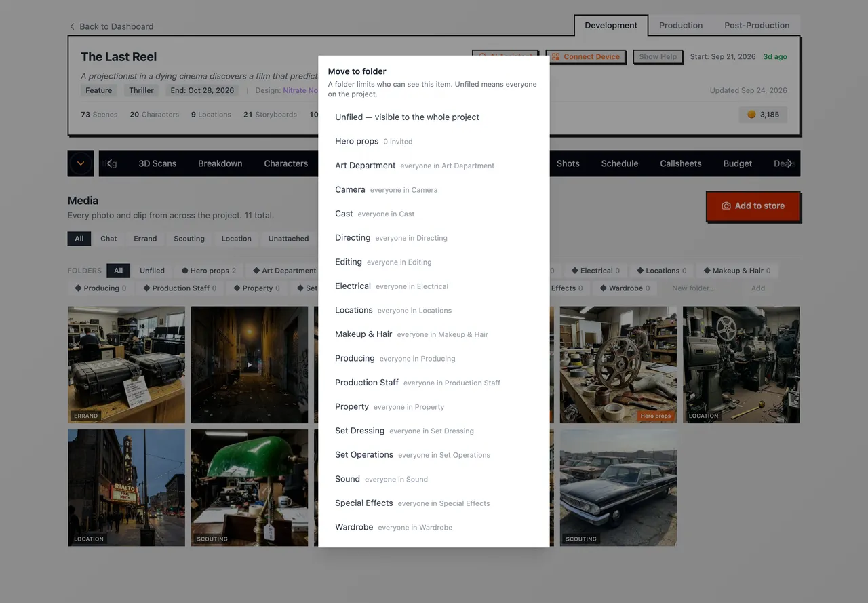Click the coin credits badge showing 3,185

763,115
